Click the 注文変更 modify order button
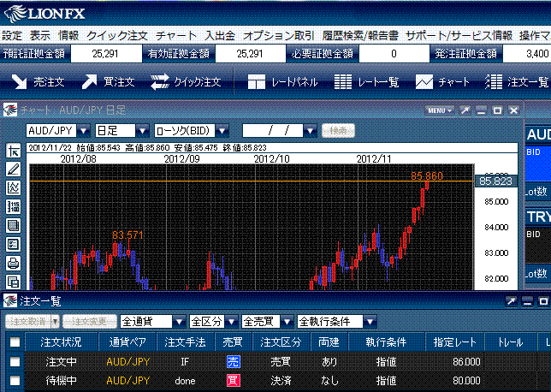 [x=90, y=321]
